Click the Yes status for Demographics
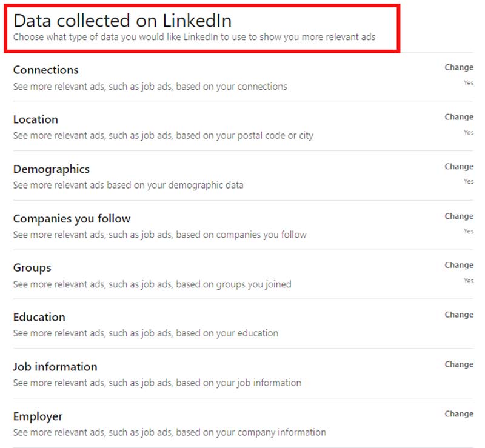Screen dimensions: 485x448 468,182
